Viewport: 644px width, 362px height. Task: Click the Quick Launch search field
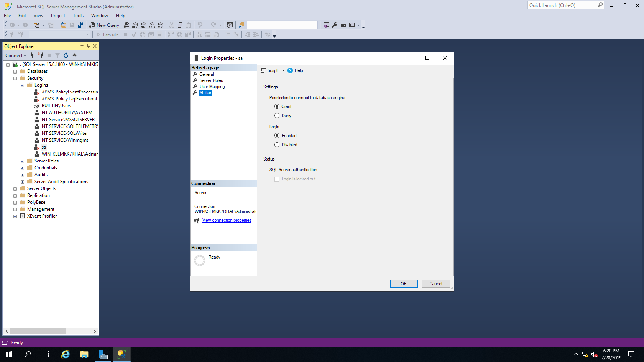pos(563,5)
